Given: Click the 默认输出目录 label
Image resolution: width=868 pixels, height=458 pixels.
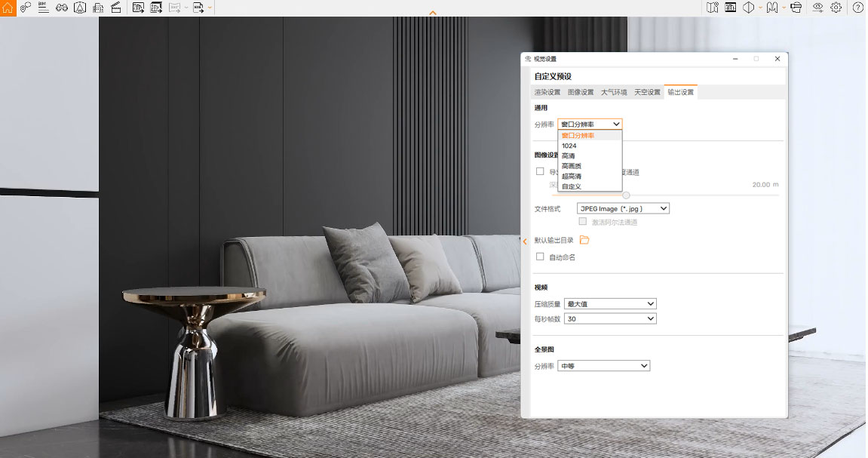Looking at the screenshot, I should click(x=554, y=241).
